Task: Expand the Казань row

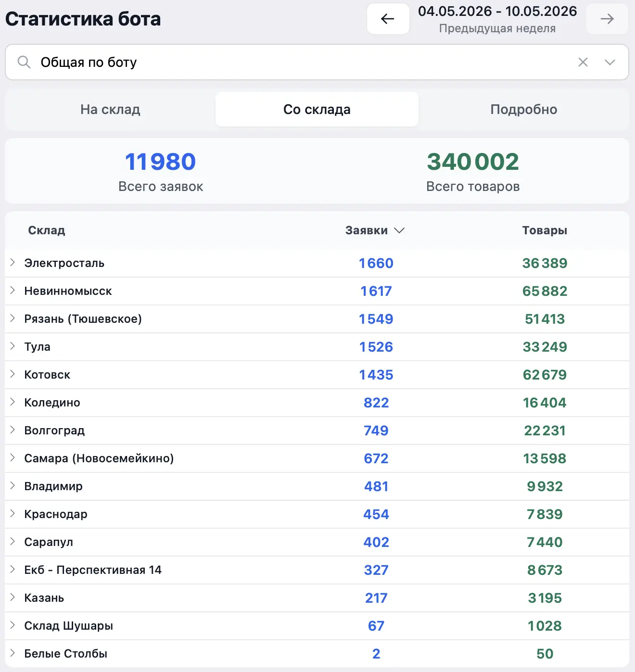Action: point(13,597)
